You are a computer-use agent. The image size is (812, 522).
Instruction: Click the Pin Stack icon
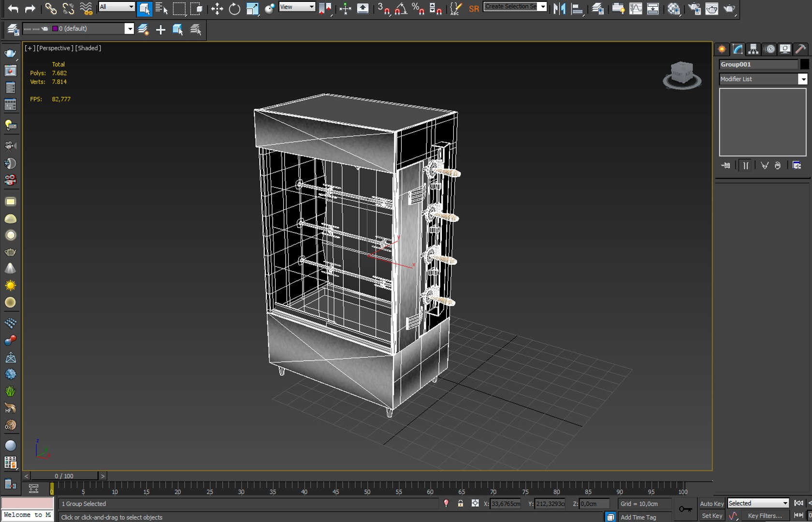coord(726,165)
